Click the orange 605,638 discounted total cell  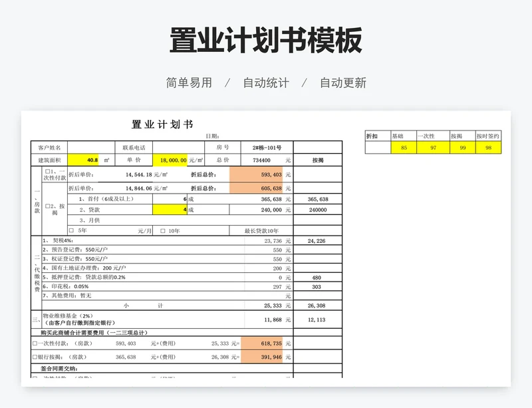coord(256,188)
